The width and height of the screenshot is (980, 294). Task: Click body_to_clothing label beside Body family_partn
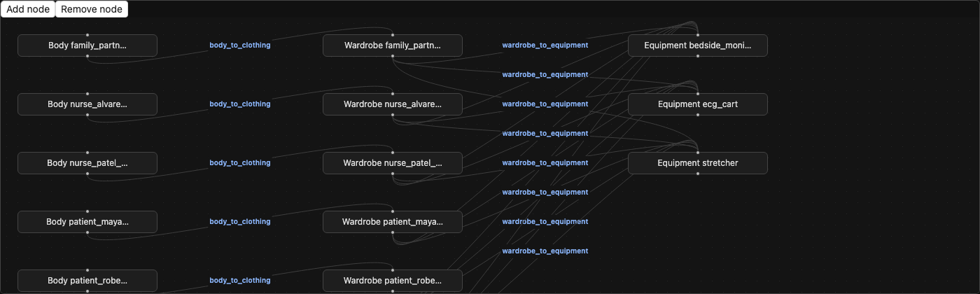(x=240, y=45)
